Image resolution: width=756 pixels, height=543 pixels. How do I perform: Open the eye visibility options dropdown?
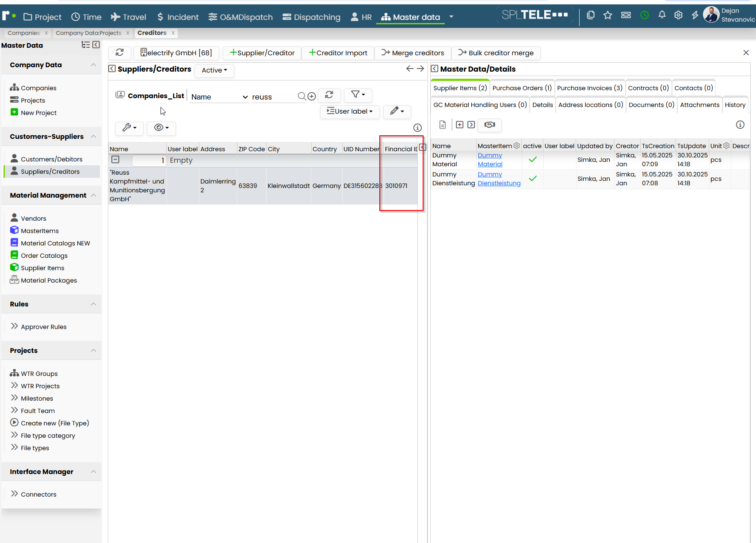click(161, 128)
